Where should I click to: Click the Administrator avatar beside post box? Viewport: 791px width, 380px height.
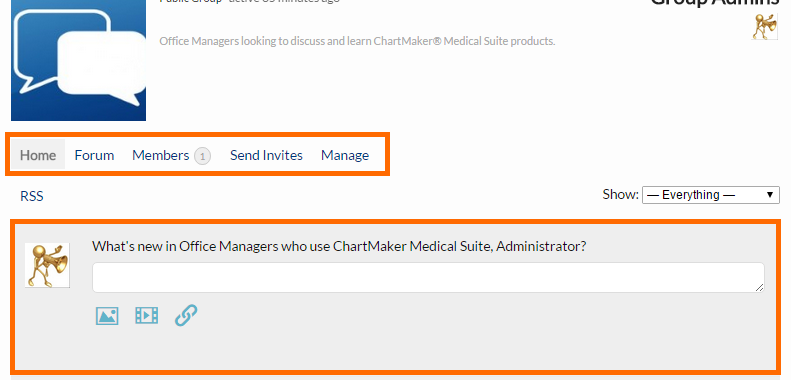point(47,265)
